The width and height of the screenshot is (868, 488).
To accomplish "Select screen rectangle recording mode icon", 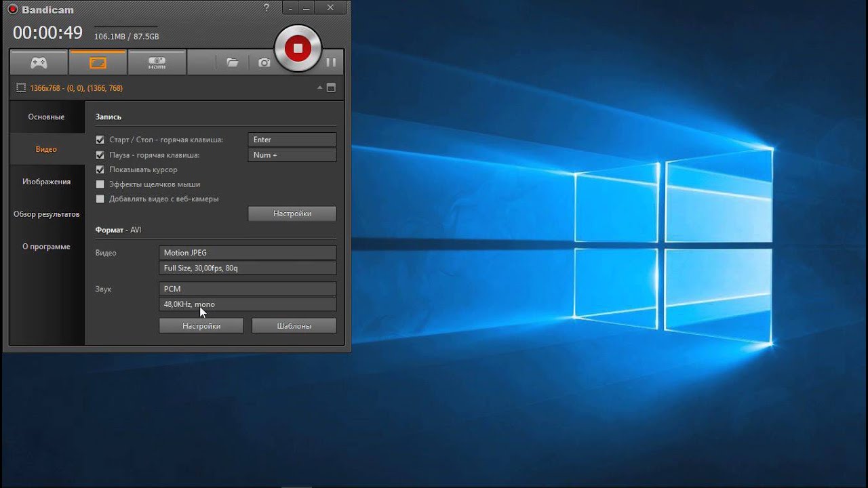I will [98, 62].
